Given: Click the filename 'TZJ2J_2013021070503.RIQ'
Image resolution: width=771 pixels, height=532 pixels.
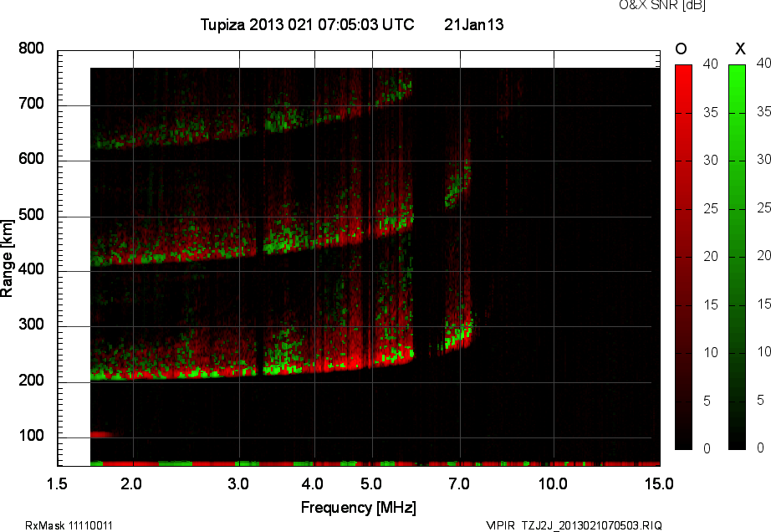Looking at the screenshot, I should [591, 525].
